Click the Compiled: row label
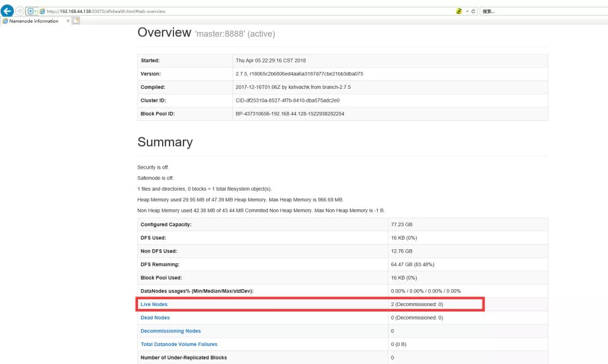Image resolution: width=608 pixels, height=364 pixels. 153,87
